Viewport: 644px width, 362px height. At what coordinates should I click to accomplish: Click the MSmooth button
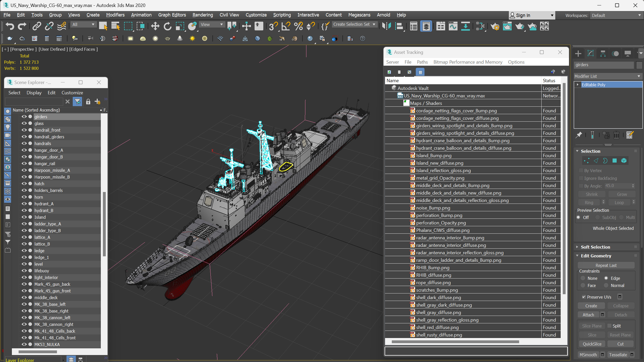pos(588,355)
